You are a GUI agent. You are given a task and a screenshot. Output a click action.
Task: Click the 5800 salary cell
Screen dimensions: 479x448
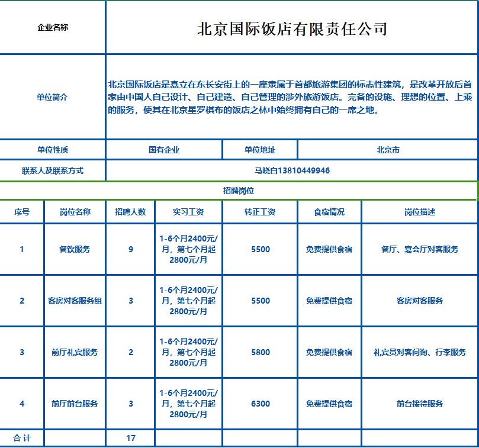[x=260, y=352]
